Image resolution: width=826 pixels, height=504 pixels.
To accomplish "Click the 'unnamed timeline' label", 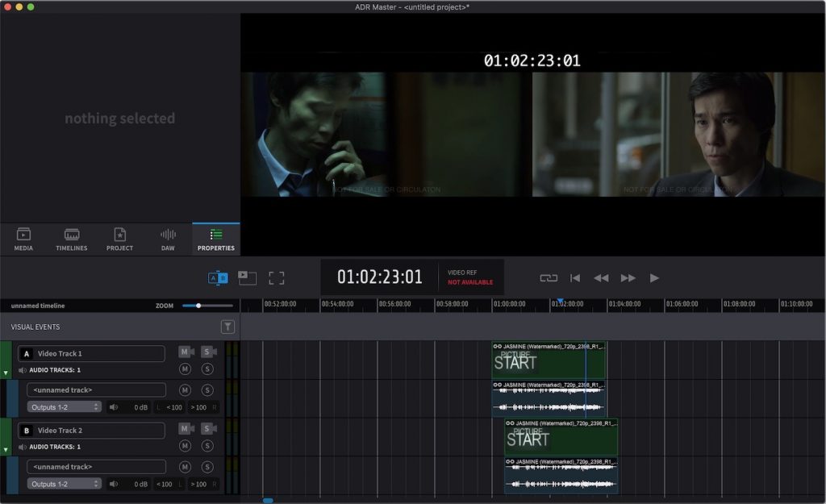I will tap(38, 306).
